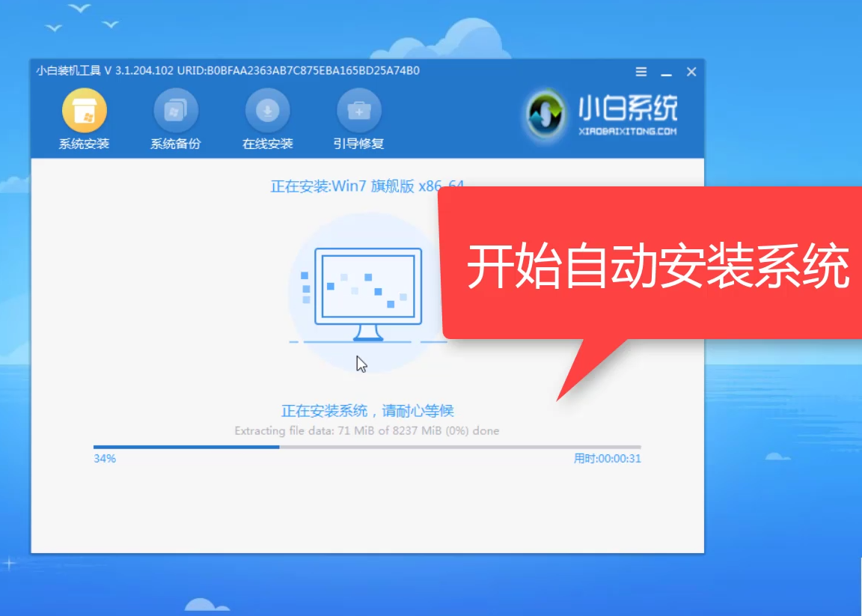Click the computer monitor illustration
862x616 pixels.
point(368,293)
